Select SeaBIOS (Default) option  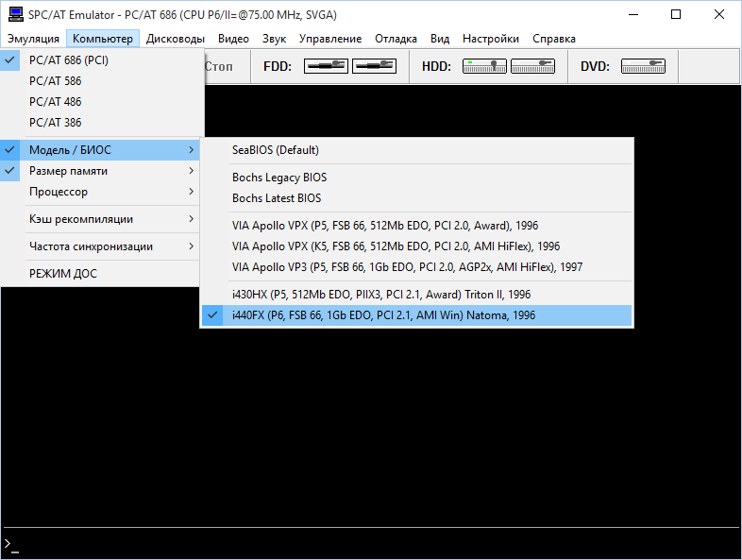point(417,150)
